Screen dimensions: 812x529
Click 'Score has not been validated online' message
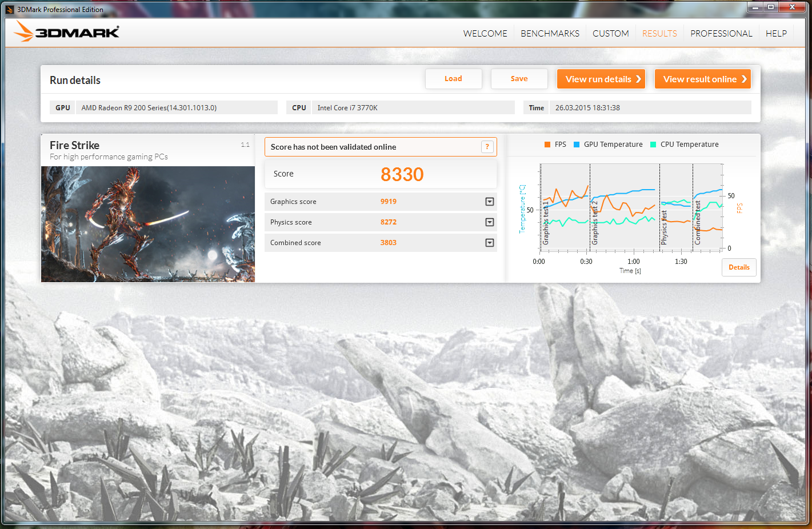tap(333, 147)
